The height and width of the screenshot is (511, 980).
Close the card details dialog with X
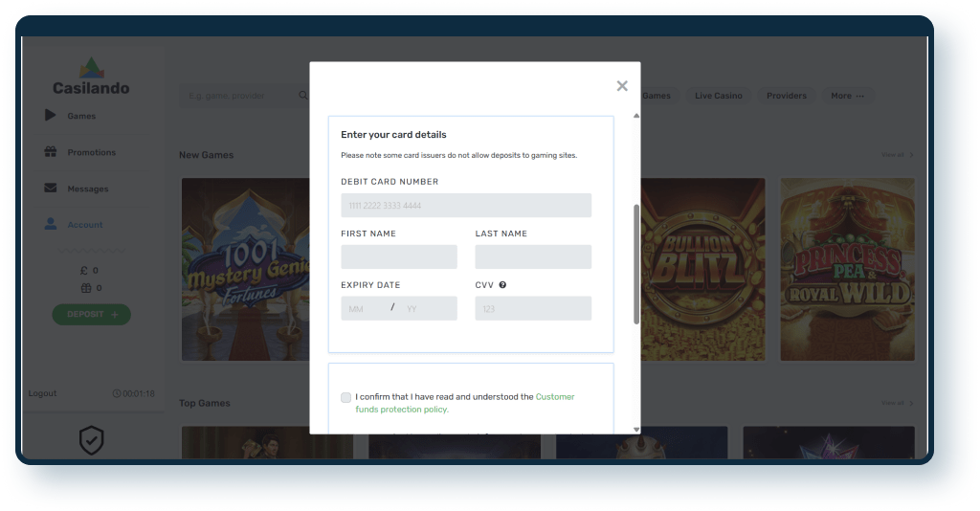click(x=622, y=86)
